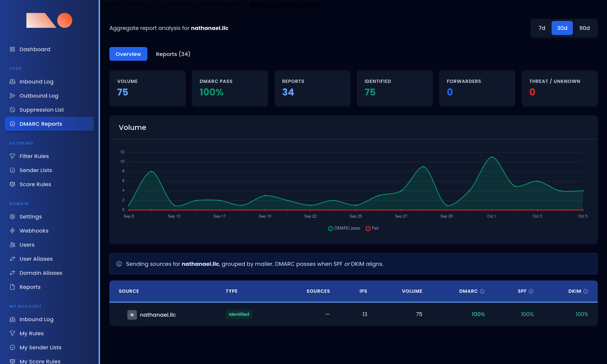This screenshot has width=607, height=364.
Task: Sort by the SOURCE column header
Action: tap(129, 291)
